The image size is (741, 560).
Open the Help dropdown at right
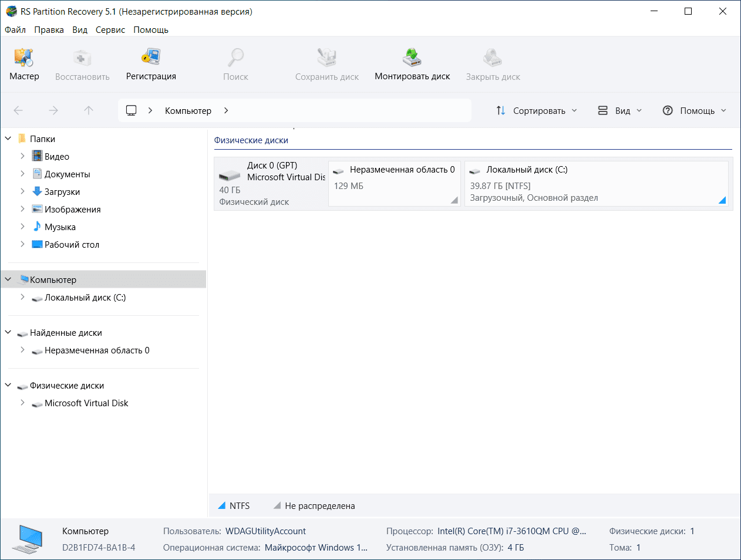click(x=695, y=110)
